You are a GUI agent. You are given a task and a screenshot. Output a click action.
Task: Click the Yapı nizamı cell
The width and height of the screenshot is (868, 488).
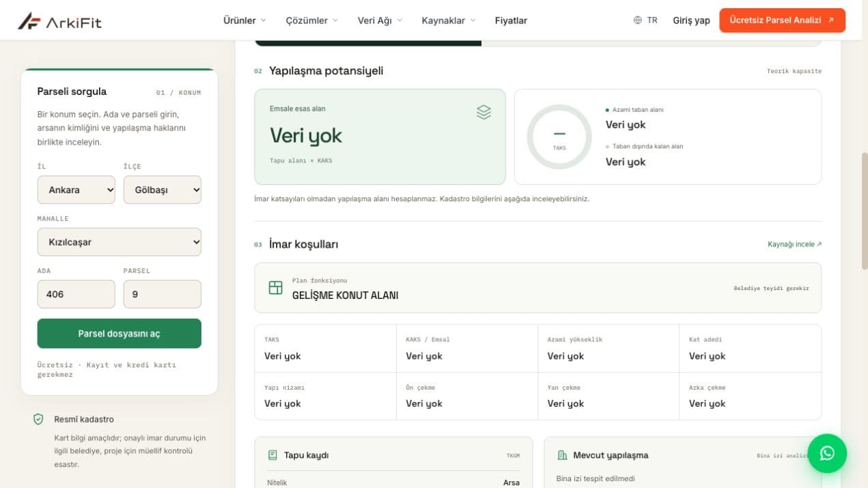point(326,396)
